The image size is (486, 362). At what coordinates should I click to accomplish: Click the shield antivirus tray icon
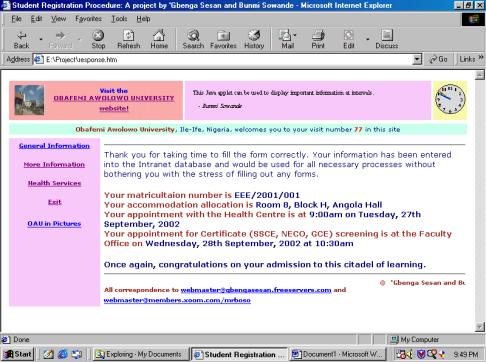tap(421, 354)
